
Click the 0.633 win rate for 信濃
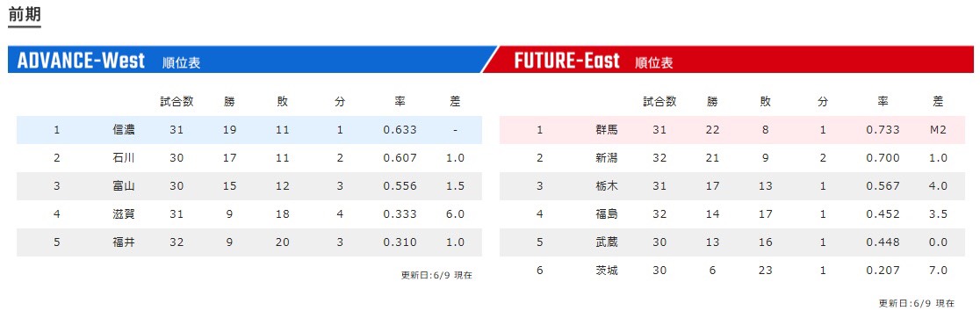[x=400, y=130]
